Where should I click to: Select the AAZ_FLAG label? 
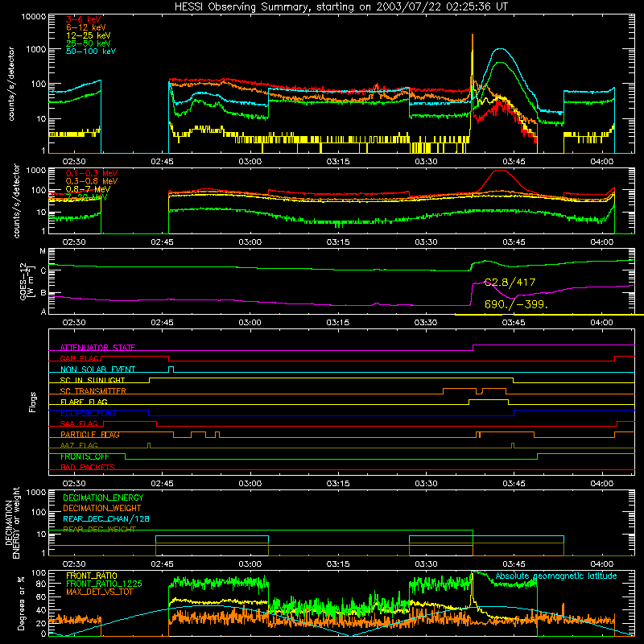[x=79, y=445]
